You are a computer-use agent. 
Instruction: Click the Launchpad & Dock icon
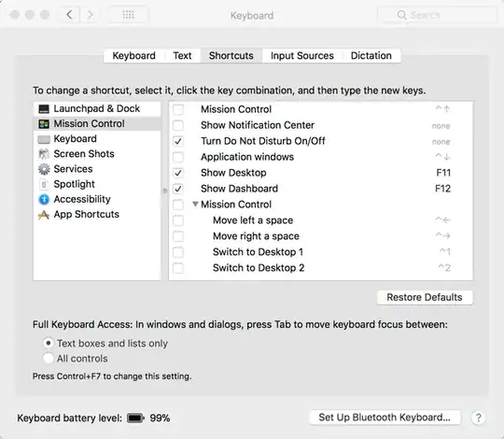tap(44, 108)
